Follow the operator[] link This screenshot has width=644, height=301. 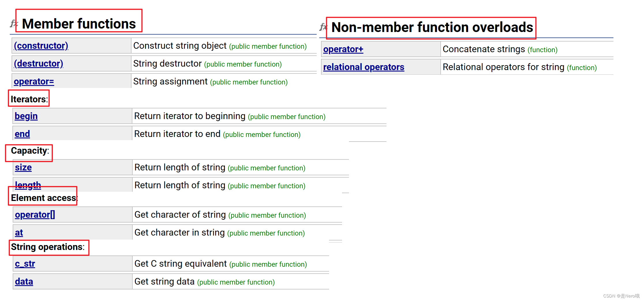(35, 215)
